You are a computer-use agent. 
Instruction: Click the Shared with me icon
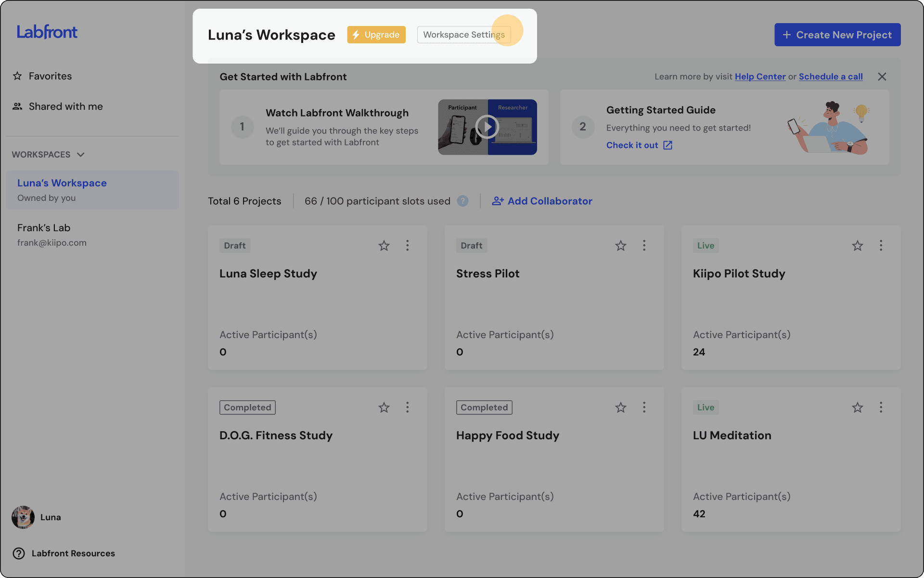17,106
